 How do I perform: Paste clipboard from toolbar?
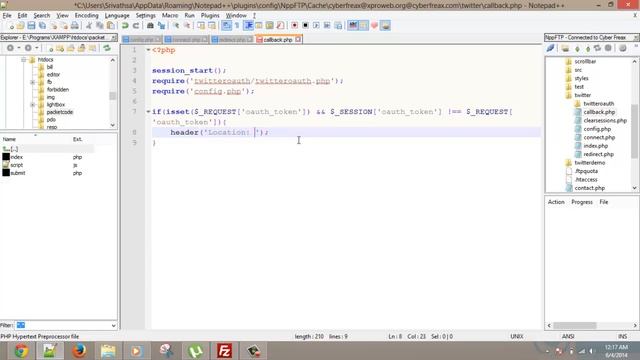pyautogui.click(x=111, y=26)
